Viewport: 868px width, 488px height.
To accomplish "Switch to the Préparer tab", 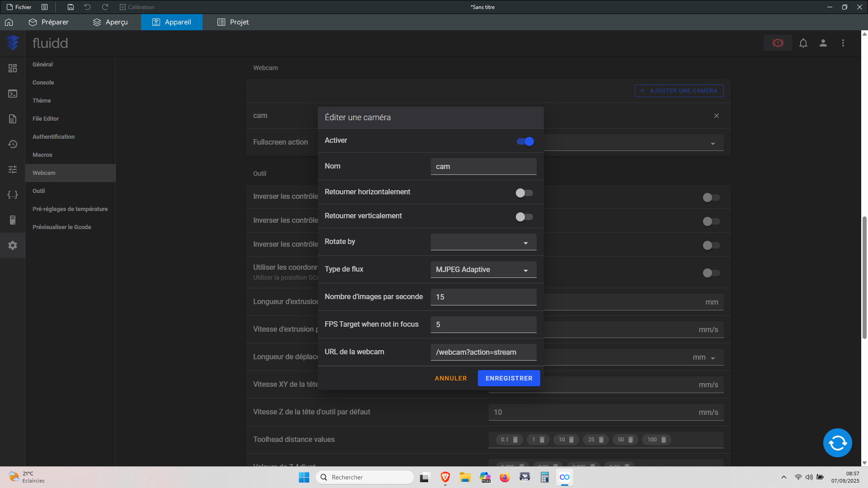I will tap(48, 22).
